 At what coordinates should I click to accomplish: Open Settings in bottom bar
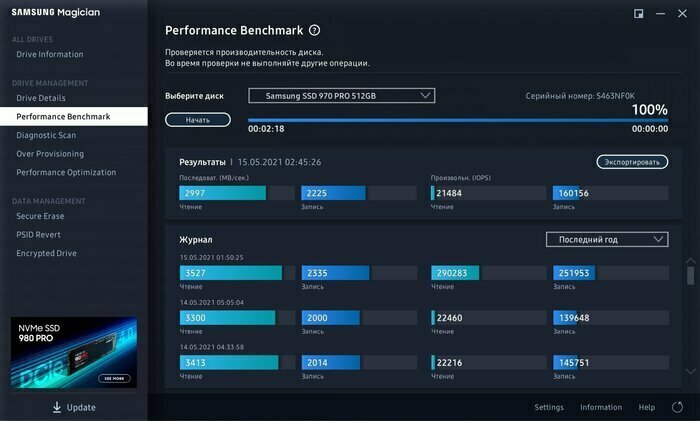click(549, 407)
